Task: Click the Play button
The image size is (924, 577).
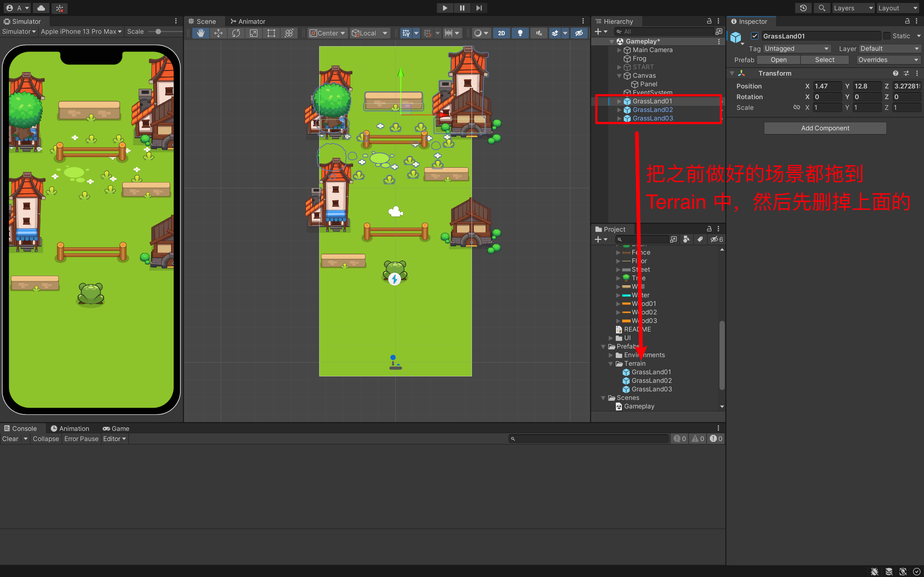Action: tap(445, 8)
